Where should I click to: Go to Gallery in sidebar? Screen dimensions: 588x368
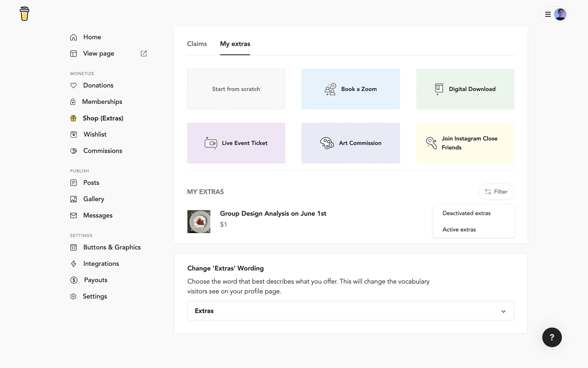pyautogui.click(x=93, y=199)
